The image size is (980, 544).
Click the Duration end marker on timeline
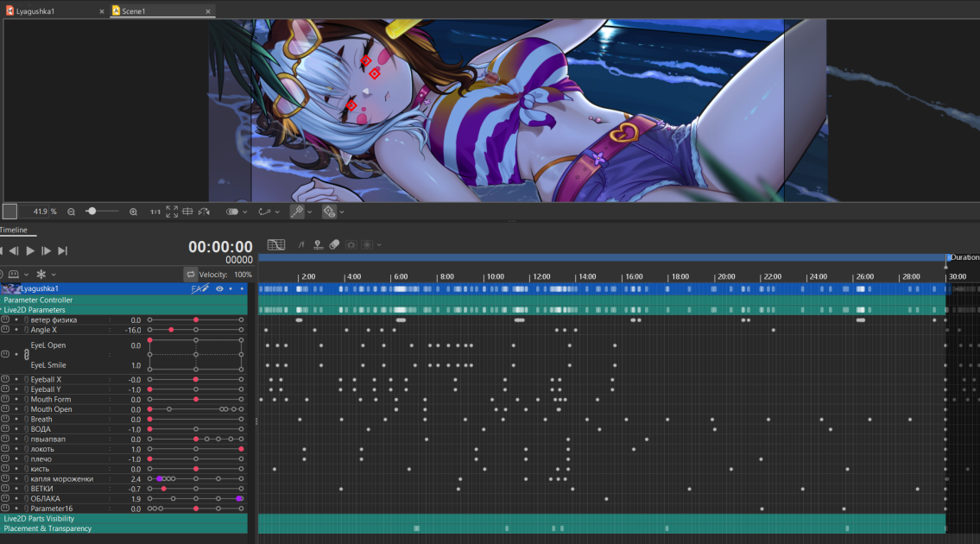(x=949, y=258)
